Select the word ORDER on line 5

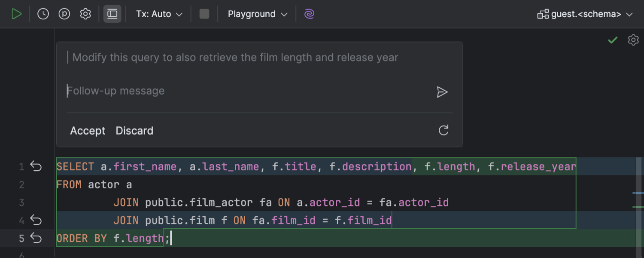pyautogui.click(x=72, y=238)
